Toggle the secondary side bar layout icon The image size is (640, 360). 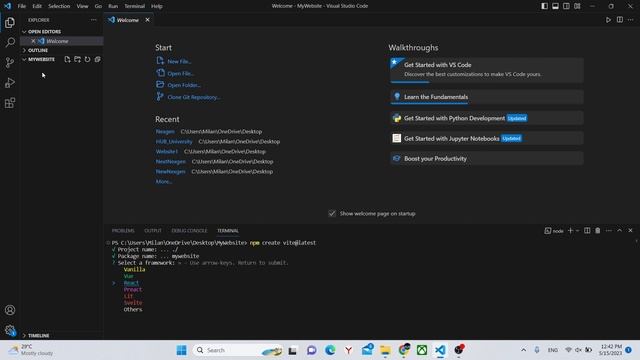click(x=567, y=6)
